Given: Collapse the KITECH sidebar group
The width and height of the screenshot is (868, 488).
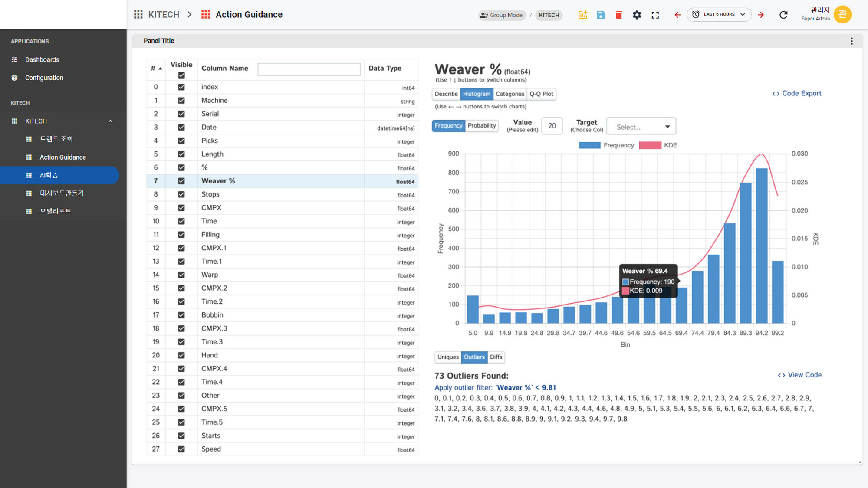Looking at the screenshot, I should point(110,121).
